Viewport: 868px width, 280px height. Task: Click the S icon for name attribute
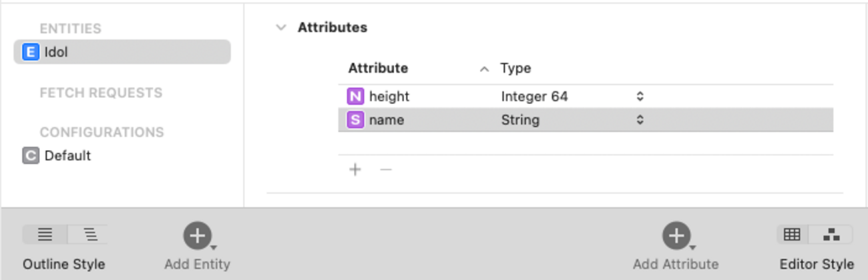pyautogui.click(x=355, y=120)
